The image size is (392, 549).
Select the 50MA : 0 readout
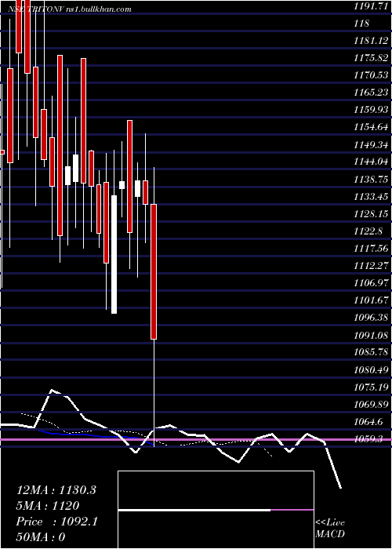pyautogui.click(x=41, y=537)
